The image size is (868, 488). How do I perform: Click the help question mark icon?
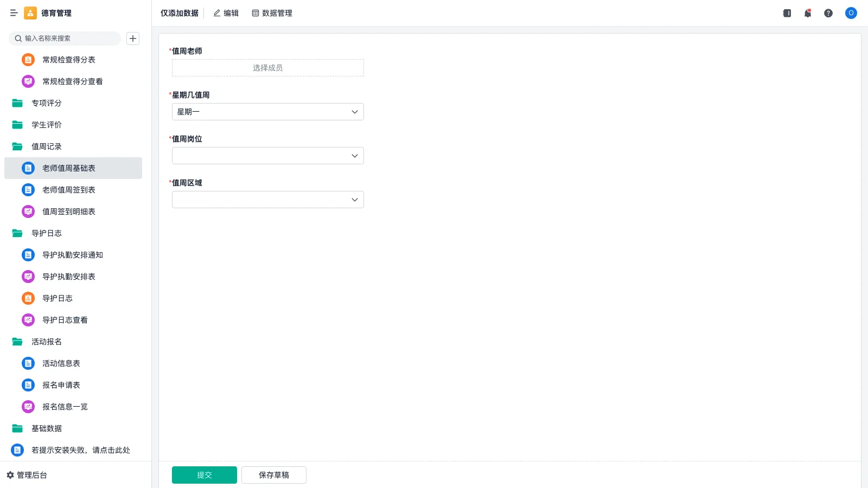point(829,13)
